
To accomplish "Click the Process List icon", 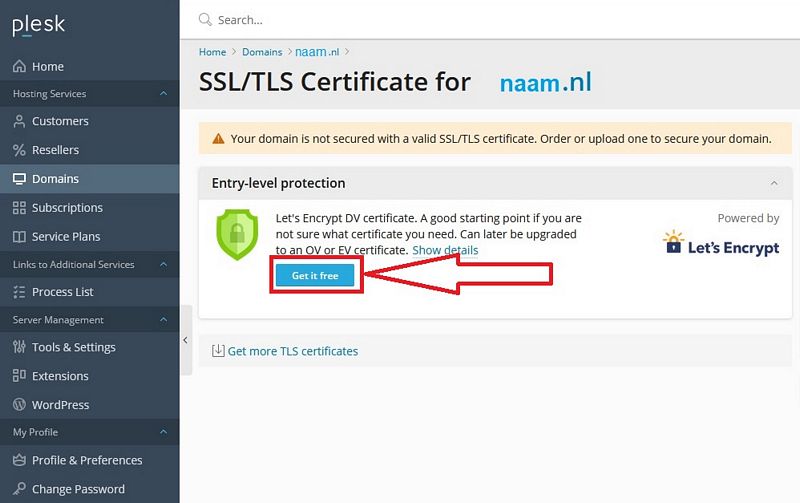I will click(x=19, y=292).
